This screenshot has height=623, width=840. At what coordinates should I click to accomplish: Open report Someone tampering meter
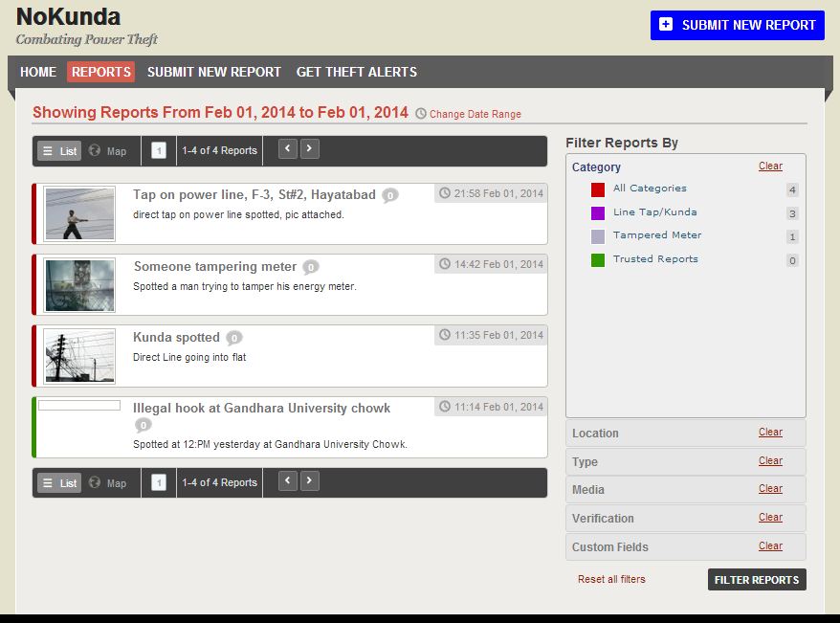click(215, 266)
